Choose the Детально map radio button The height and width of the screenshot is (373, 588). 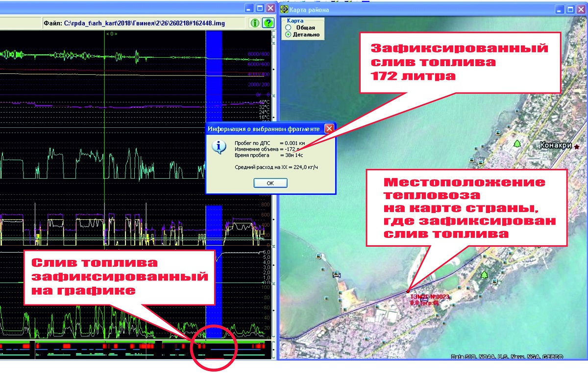click(289, 35)
